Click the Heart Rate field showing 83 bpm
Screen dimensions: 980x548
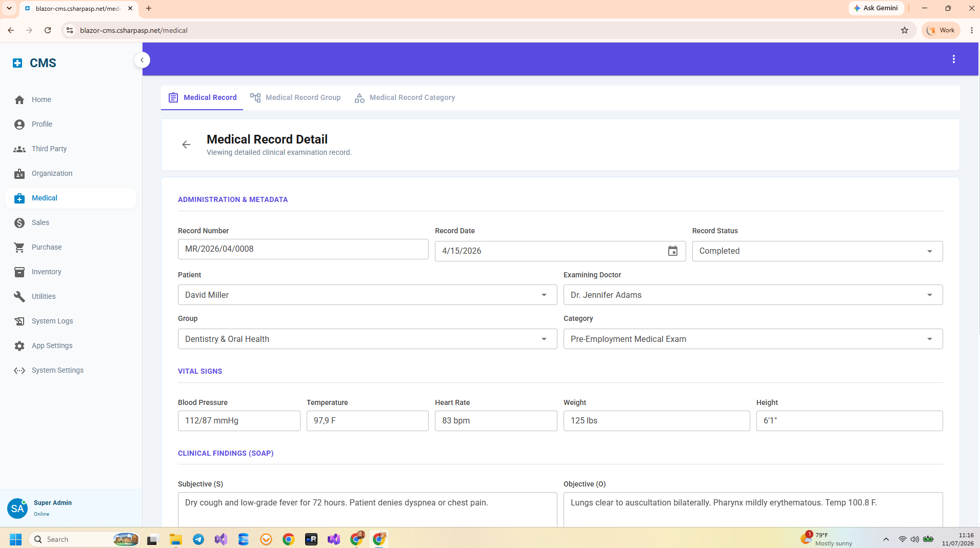(x=496, y=421)
